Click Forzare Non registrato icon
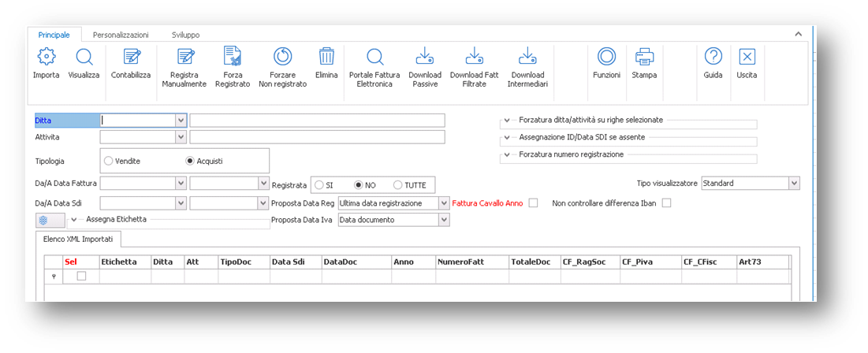This screenshot has height=353, width=868. click(x=282, y=57)
